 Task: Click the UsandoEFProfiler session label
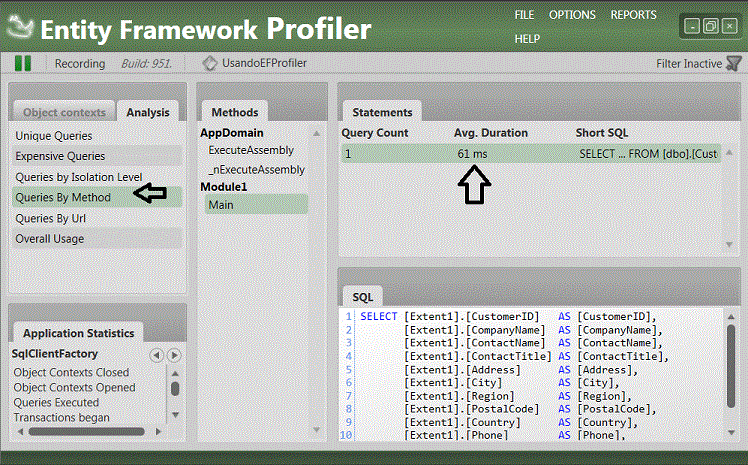pyautogui.click(x=264, y=63)
